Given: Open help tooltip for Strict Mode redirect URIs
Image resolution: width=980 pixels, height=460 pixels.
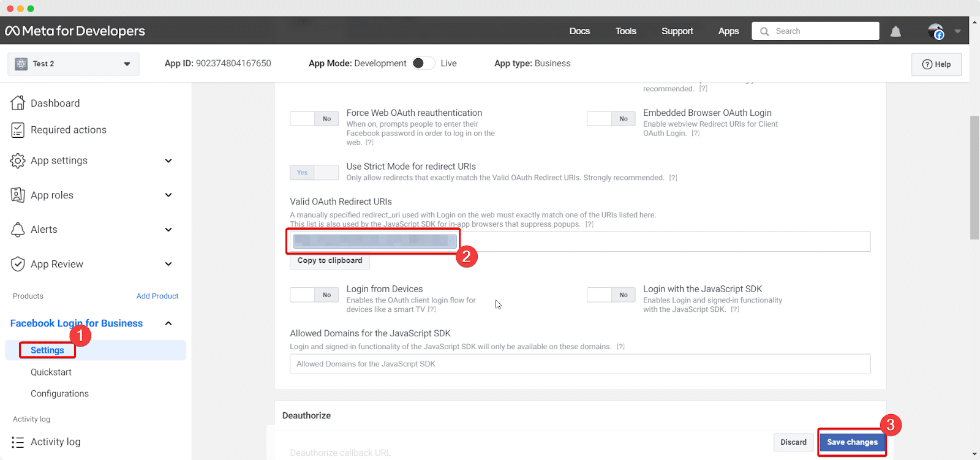Looking at the screenshot, I should [673, 178].
